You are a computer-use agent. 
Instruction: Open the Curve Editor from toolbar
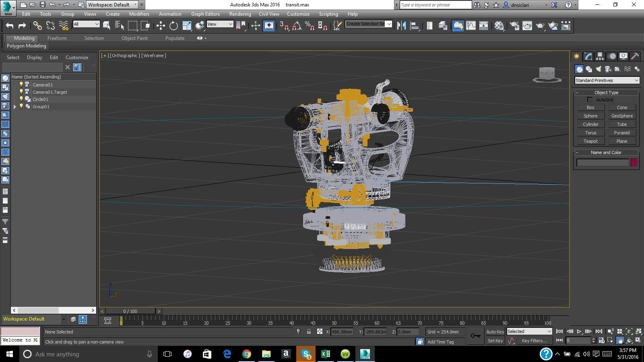pyautogui.click(x=471, y=26)
